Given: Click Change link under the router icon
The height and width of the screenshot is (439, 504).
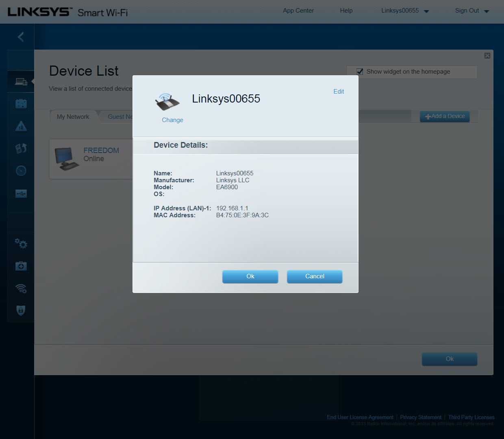Looking at the screenshot, I should click(x=172, y=120).
